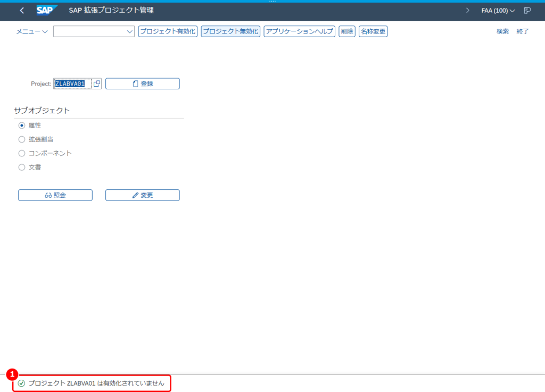
Task: Choose the コンポーネント radio option
Action: click(22, 153)
